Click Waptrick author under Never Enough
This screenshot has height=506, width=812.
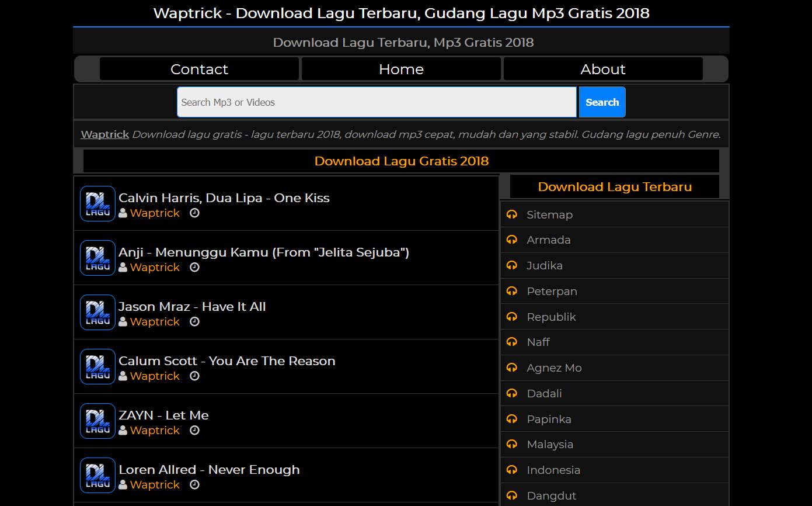(x=155, y=485)
